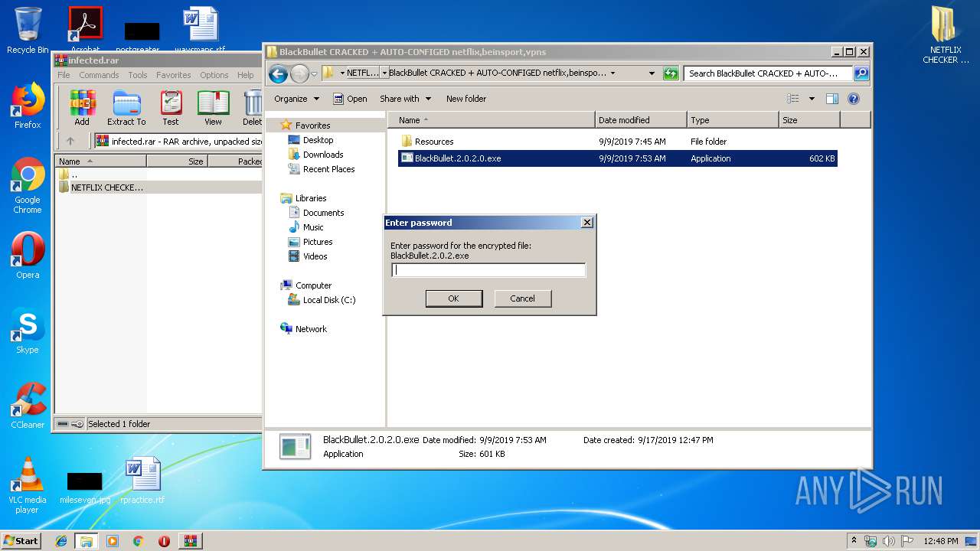The width and height of the screenshot is (980, 551).
Task: Click the Explorer refresh address button
Action: (671, 73)
